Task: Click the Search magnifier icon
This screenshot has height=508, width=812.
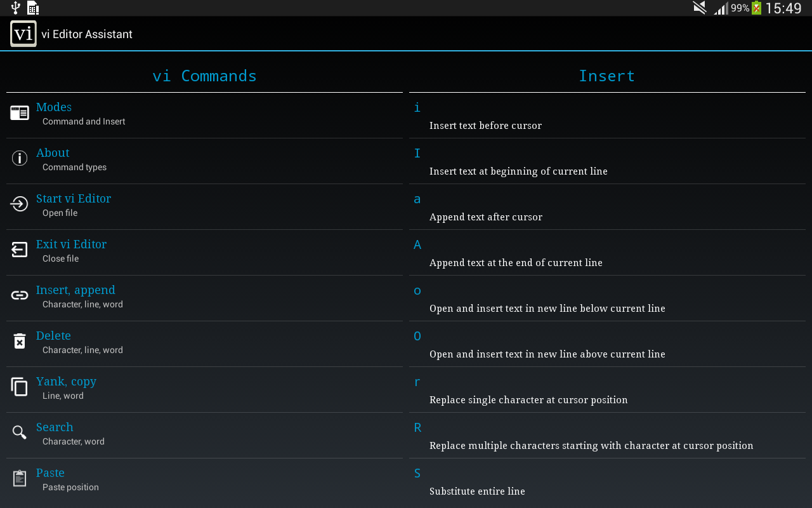Action: point(20,432)
